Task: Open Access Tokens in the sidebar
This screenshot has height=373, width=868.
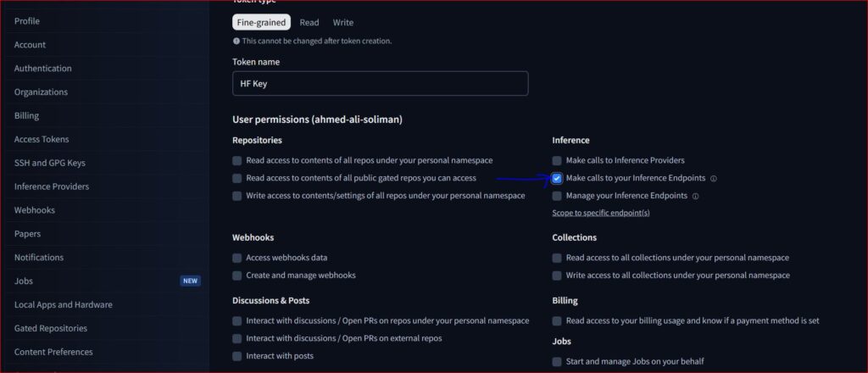Action: pos(42,139)
